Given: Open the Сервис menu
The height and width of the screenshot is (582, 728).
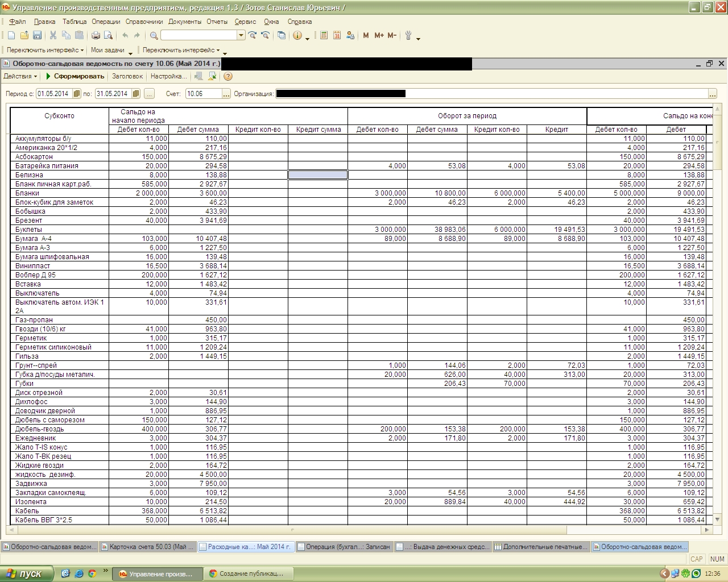Looking at the screenshot, I should 245,22.
